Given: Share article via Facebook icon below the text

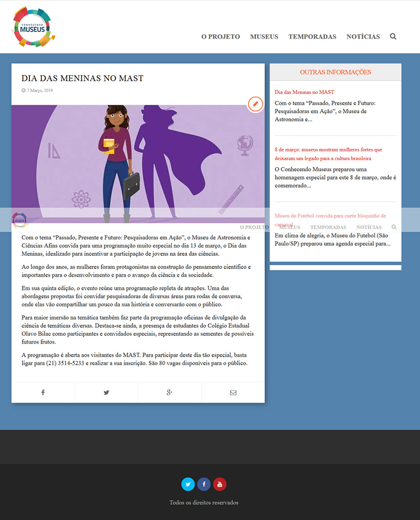Looking at the screenshot, I should pyautogui.click(x=43, y=392).
